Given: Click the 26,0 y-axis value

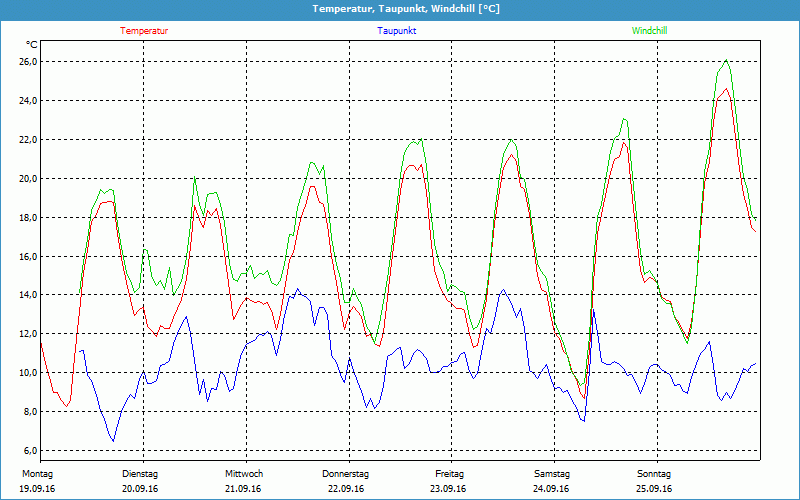Looking at the screenshot, I should coord(28,62).
